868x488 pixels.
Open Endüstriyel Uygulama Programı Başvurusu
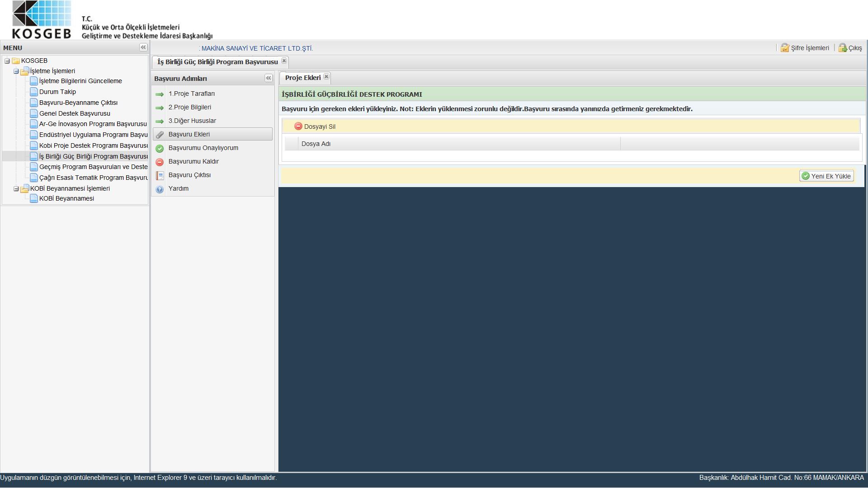[94, 135]
